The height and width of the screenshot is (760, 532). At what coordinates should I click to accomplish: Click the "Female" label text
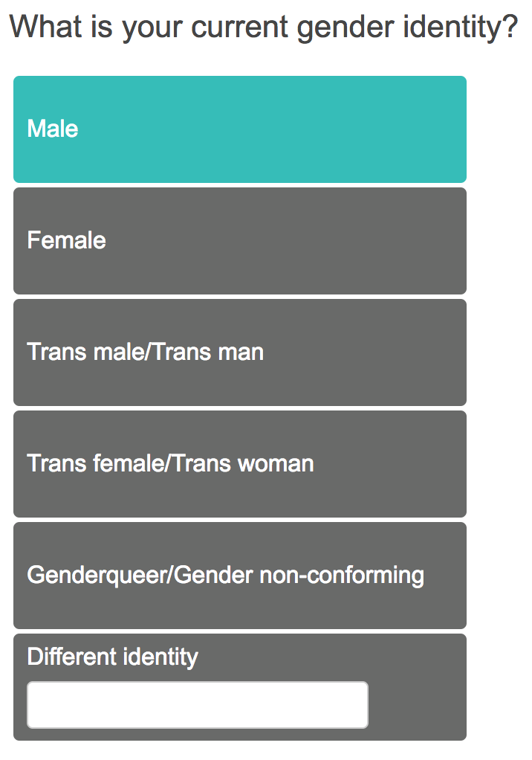pos(66,241)
